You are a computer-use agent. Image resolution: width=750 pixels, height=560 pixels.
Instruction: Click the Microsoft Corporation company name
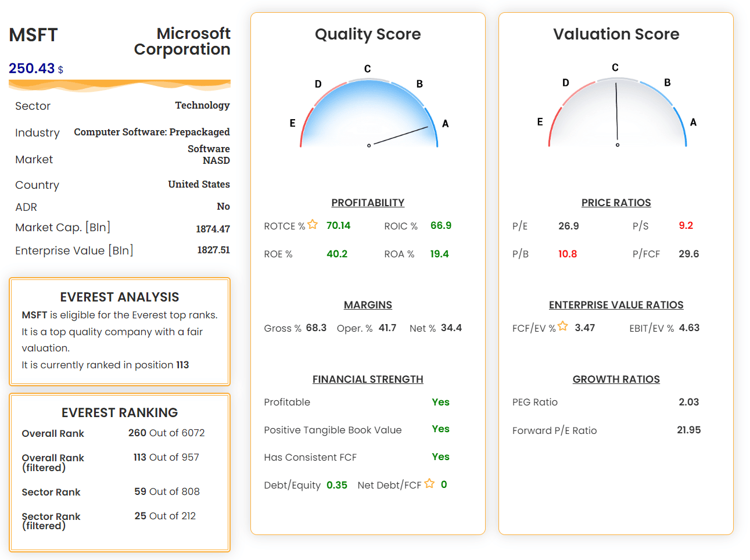182,41
